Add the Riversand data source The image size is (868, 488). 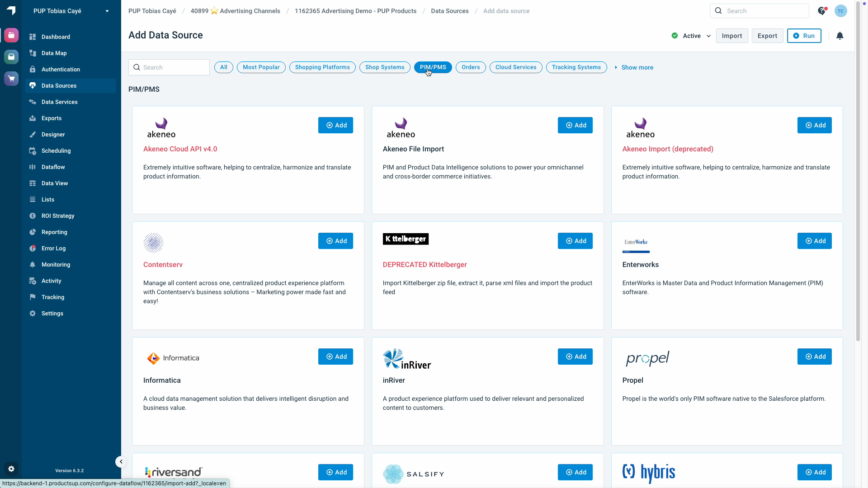[x=335, y=472]
